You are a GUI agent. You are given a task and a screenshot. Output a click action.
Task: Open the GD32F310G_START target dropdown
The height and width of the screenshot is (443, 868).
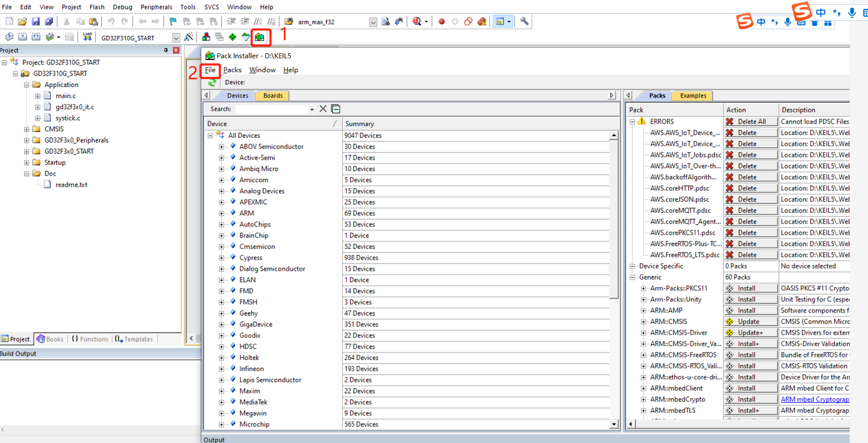[176, 38]
